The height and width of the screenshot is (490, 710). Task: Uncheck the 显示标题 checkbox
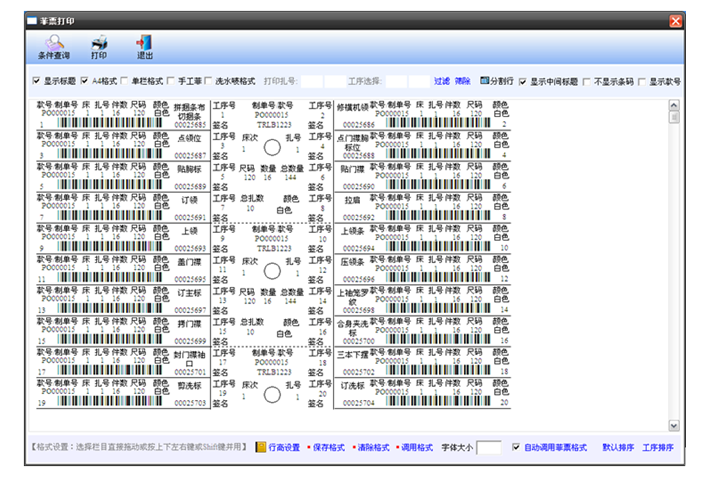click(x=37, y=81)
